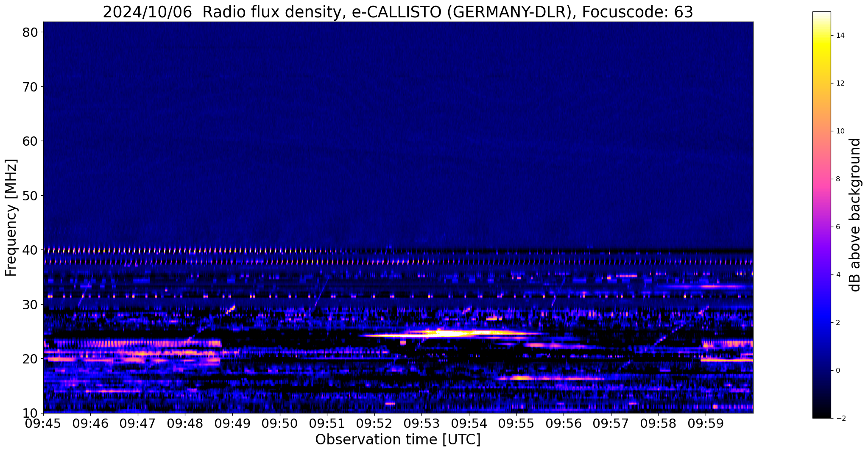Select the 80 tick on the frequency axis

(30, 32)
